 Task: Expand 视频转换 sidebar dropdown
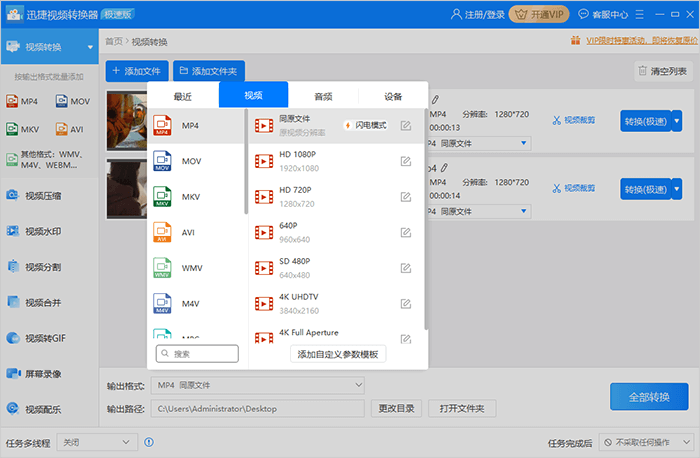pyautogui.click(x=90, y=47)
